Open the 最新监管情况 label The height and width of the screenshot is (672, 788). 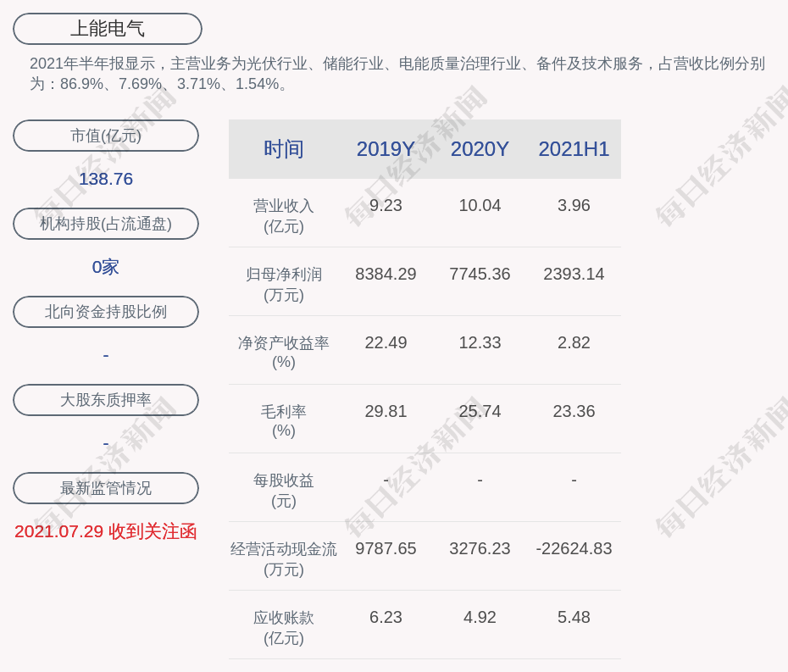[x=106, y=488]
